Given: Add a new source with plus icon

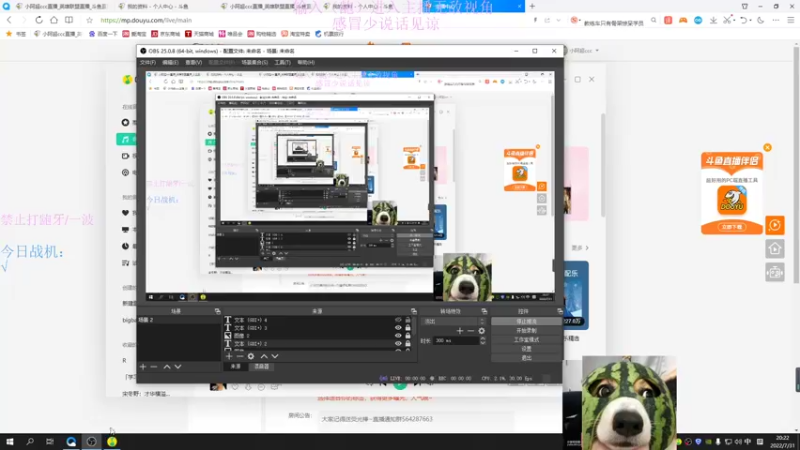Looking at the screenshot, I should pyautogui.click(x=229, y=356).
